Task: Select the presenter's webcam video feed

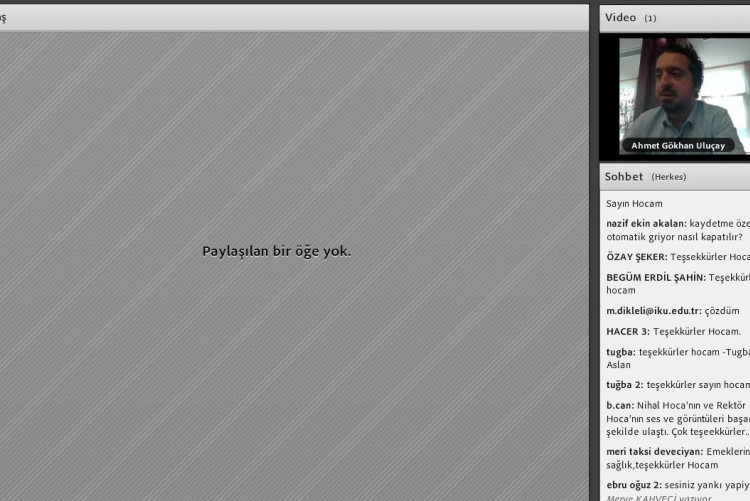Action: pos(682,90)
